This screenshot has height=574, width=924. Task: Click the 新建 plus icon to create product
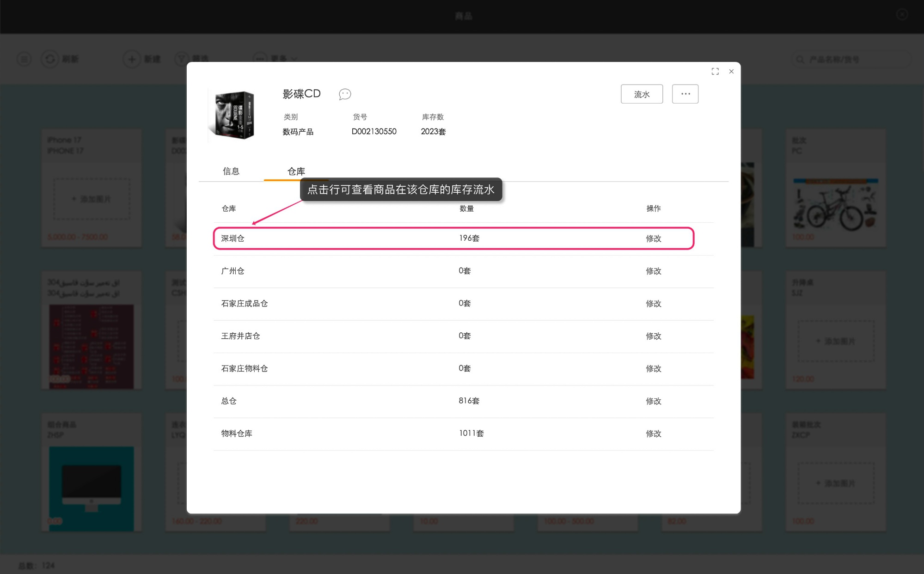coord(131,59)
